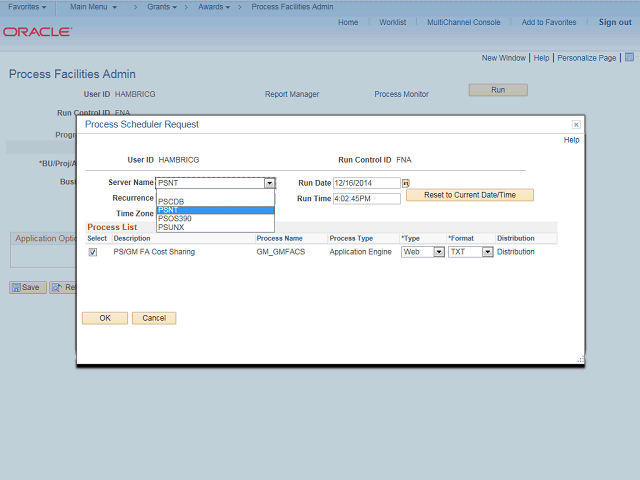
Task: Open the Awards breadcrumb menu
Action: pos(214,7)
